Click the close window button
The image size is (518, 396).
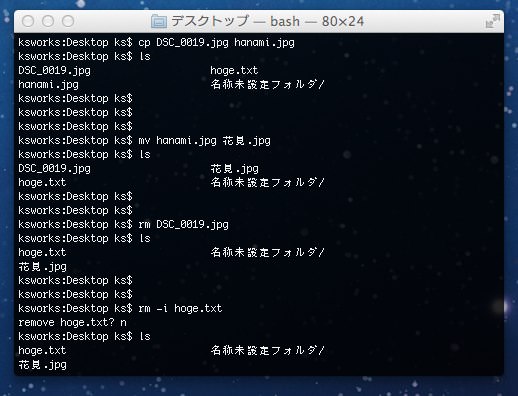click(28, 21)
